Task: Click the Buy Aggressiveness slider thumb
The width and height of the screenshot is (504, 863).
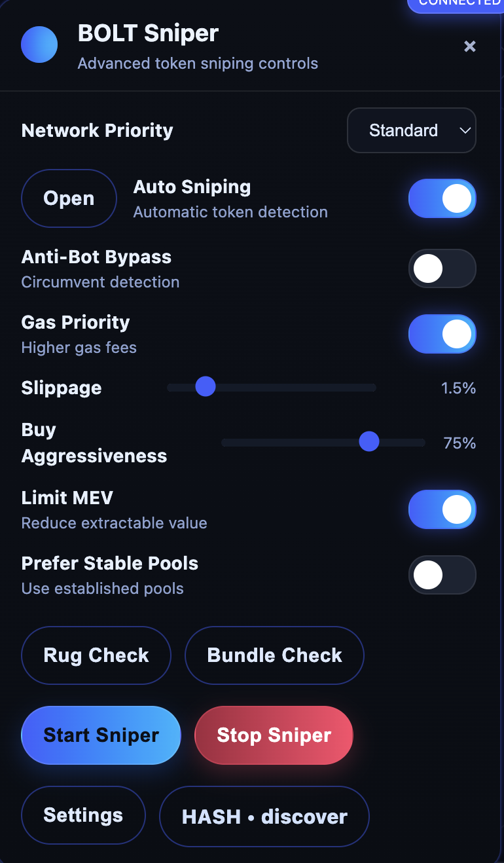Action: click(x=369, y=442)
